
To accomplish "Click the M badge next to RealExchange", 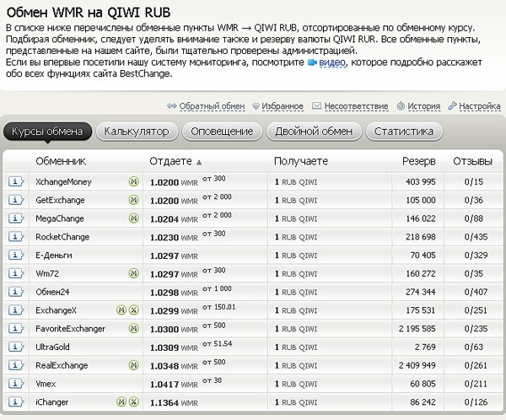I will (133, 365).
